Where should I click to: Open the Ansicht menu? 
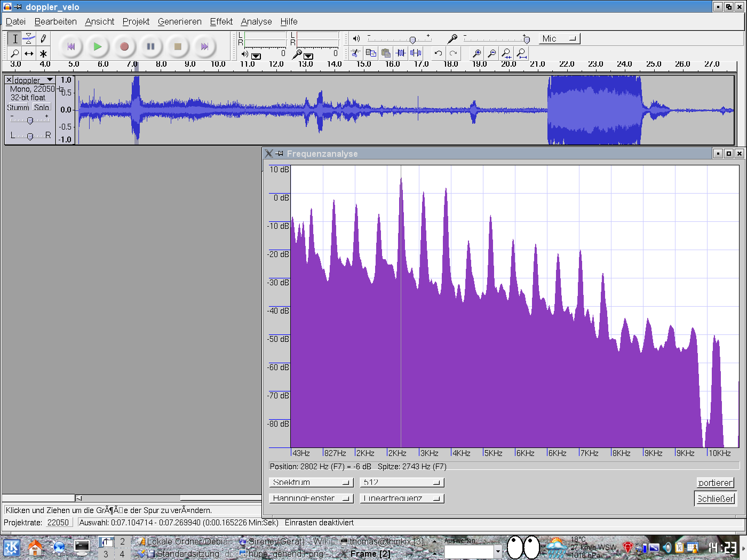(x=99, y=21)
